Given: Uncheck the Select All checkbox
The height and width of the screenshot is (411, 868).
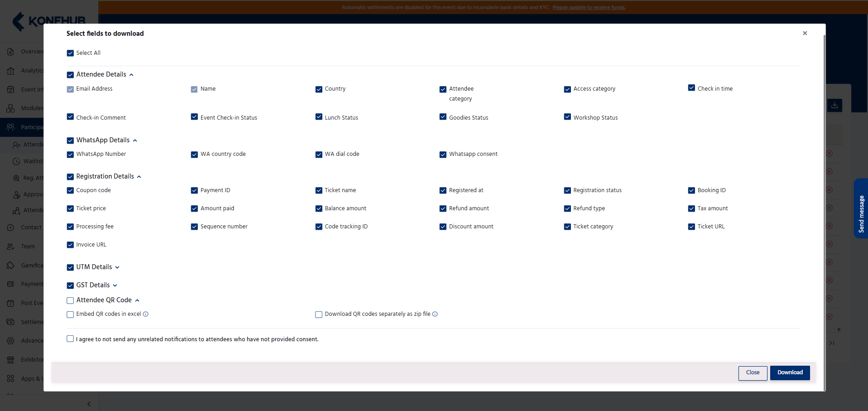Looking at the screenshot, I should point(70,53).
